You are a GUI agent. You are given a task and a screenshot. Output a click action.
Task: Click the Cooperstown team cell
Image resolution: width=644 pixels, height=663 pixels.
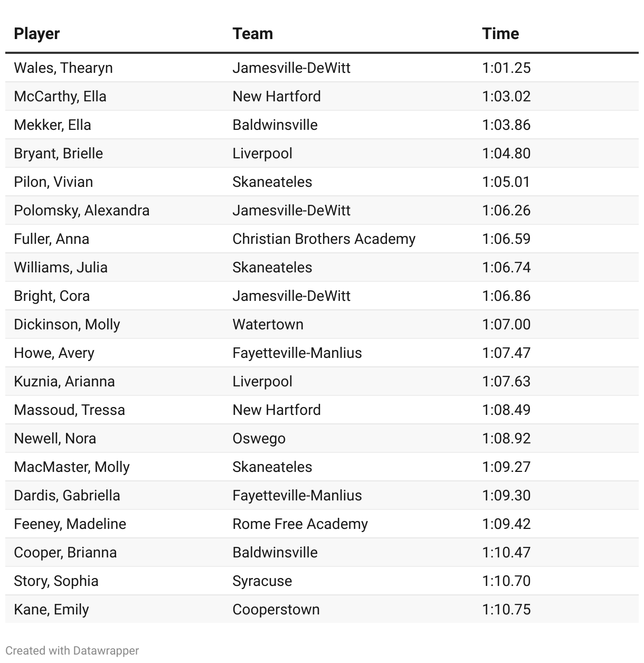click(x=276, y=610)
